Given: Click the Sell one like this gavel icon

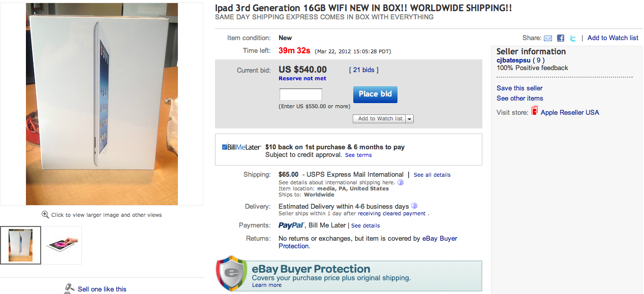Looking at the screenshot, I should point(69,288).
